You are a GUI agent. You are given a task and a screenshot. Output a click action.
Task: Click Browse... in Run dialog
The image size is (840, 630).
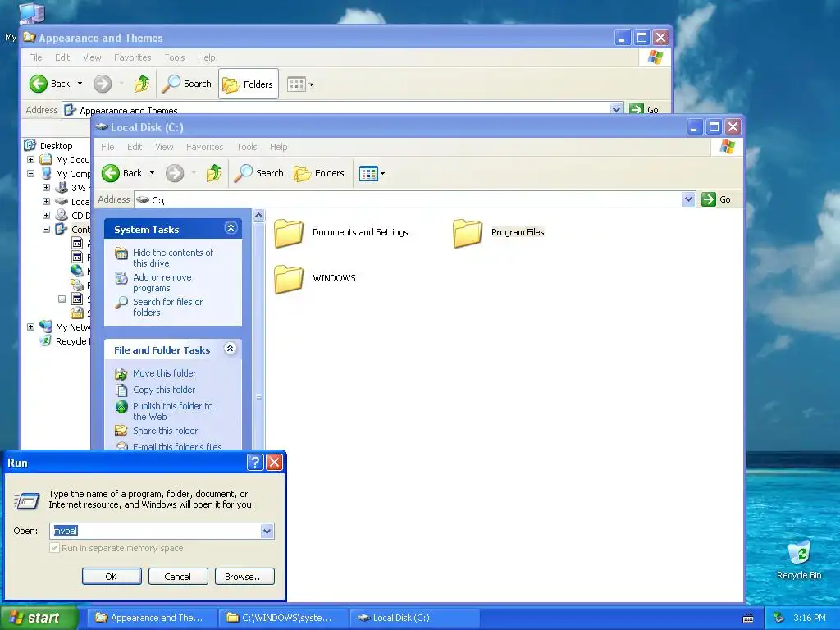click(x=244, y=577)
